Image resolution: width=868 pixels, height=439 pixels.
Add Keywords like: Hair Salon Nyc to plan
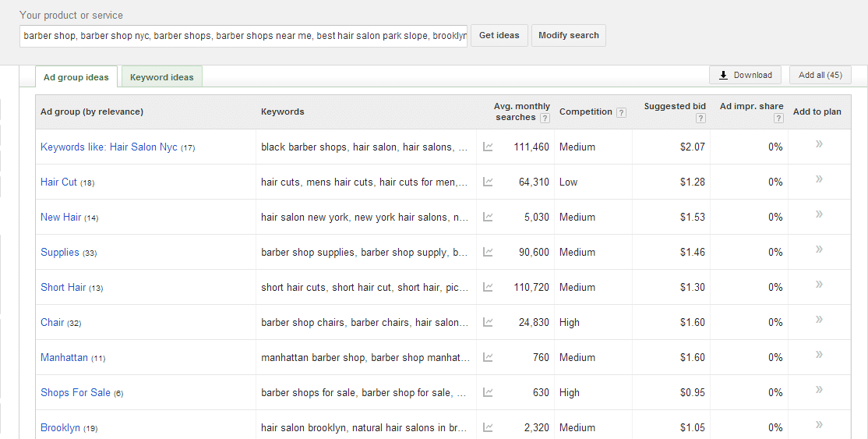819,144
